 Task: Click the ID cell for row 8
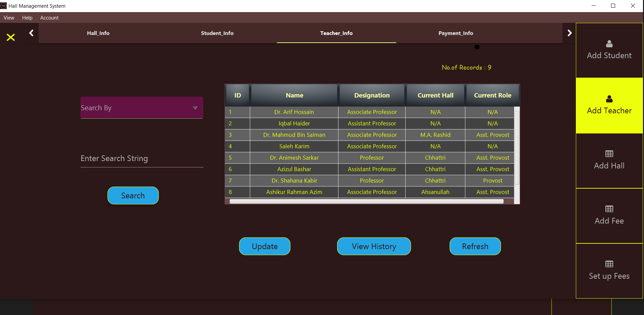click(x=237, y=192)
